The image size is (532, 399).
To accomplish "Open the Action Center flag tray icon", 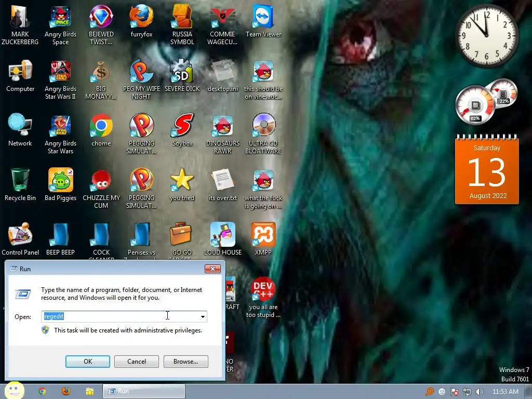I will [455, 392].
